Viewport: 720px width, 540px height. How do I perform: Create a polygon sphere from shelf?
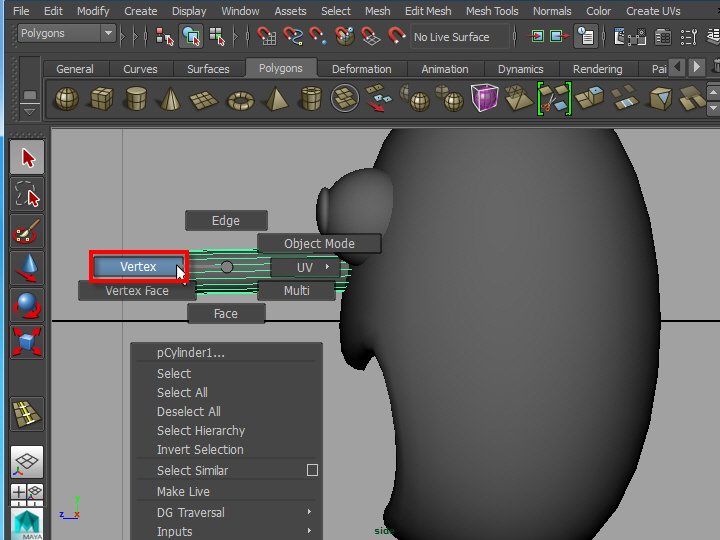66,99
